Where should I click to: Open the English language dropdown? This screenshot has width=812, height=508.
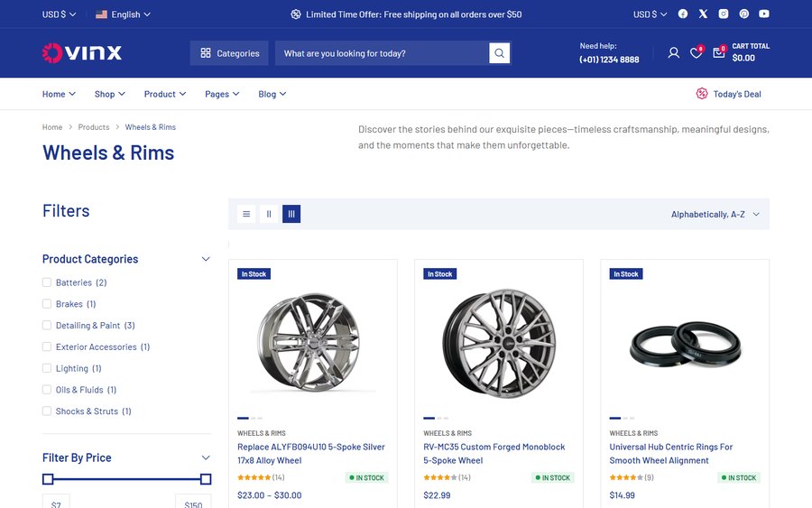(124, 14)
